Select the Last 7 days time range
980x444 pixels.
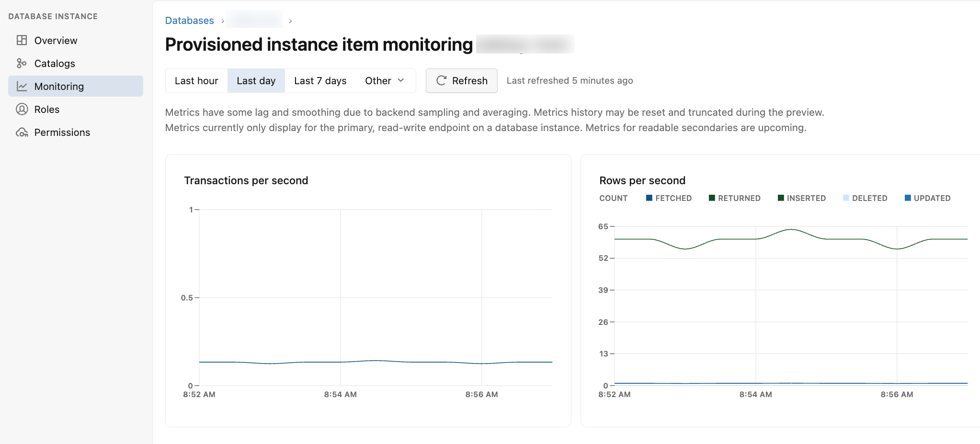click(x=320, y=80)
